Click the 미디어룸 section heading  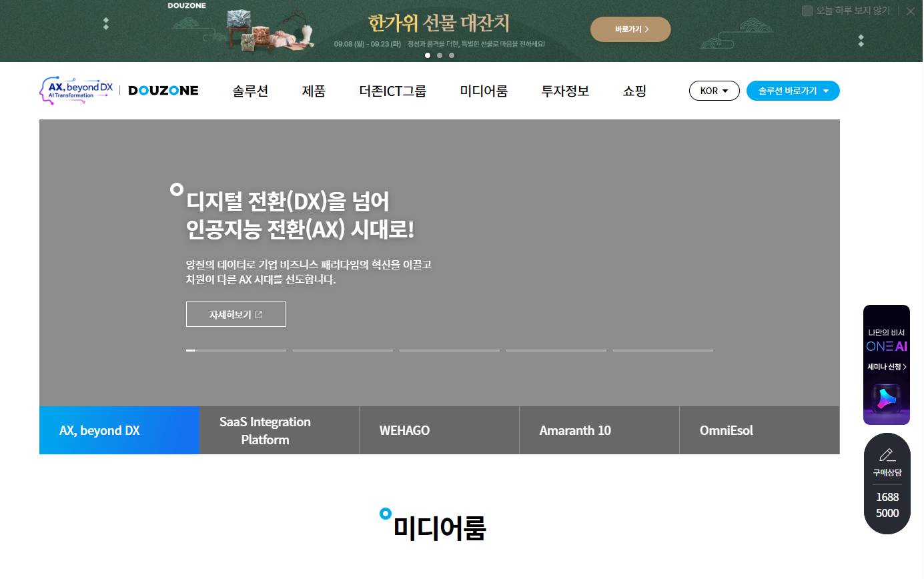point(439,528)
